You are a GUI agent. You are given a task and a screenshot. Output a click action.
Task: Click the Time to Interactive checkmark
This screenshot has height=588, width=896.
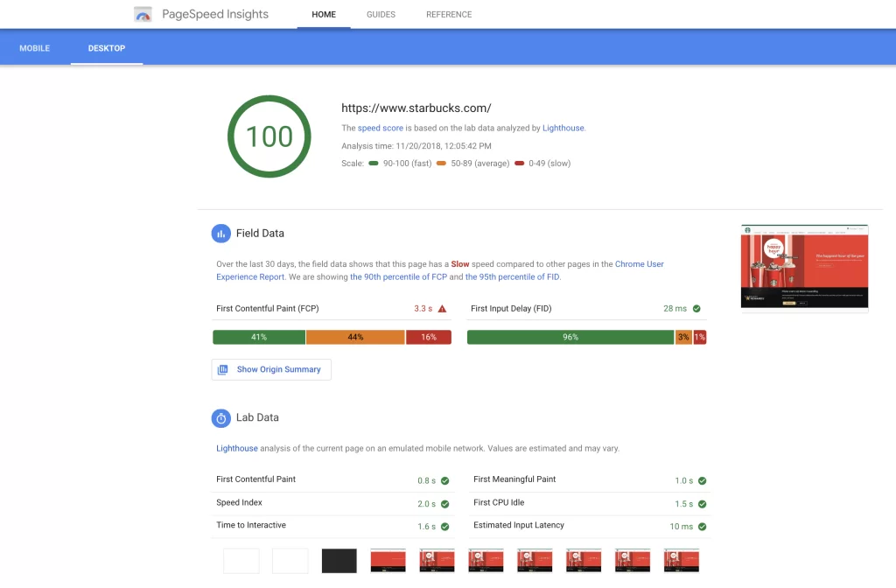tap(445, 527)
